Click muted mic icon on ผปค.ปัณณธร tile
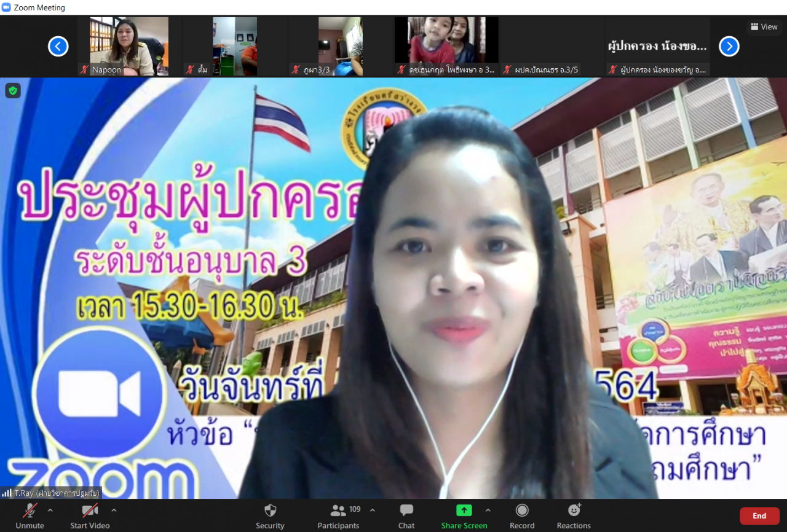 [x=508, y=69]
